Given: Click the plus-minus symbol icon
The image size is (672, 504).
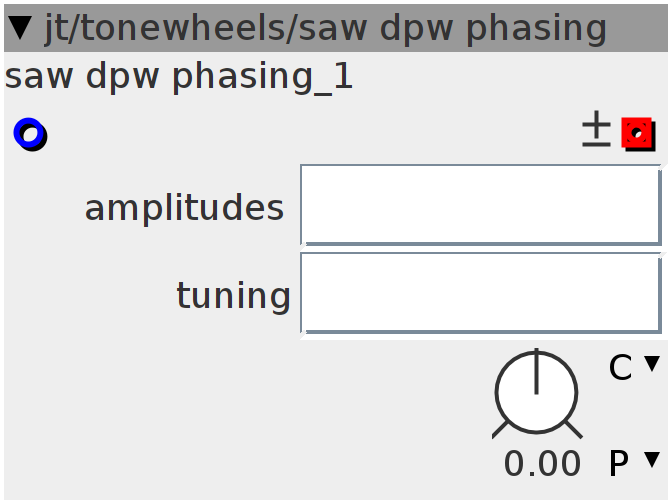Looking at the screenshot, I should pos(596,131).
